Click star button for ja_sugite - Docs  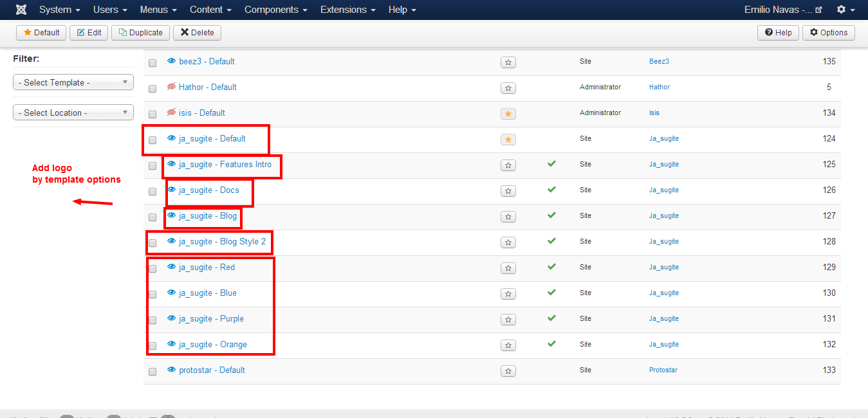tap(508, 191)
